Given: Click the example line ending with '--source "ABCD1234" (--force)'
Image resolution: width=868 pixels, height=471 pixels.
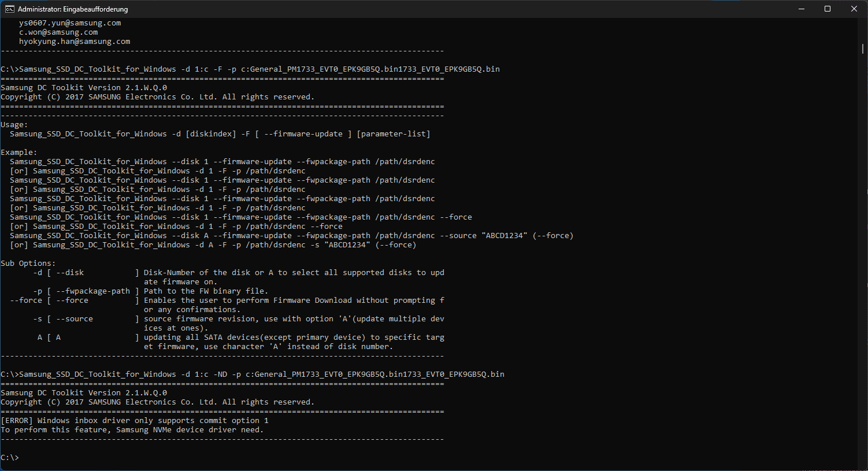Looking at the screenshot, I should click(292, 236).
